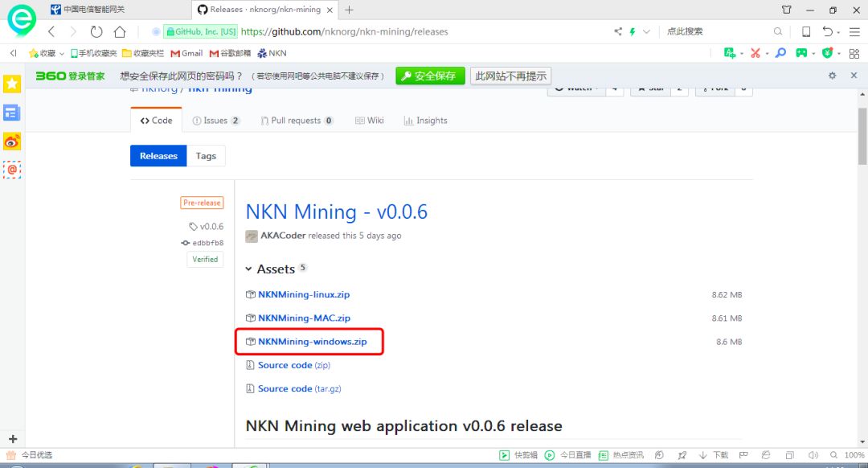Open the 谷歌邮箱 bookmark
This screenshot has width=868, height=468.
pyautogui.click(x=230, y=53)
